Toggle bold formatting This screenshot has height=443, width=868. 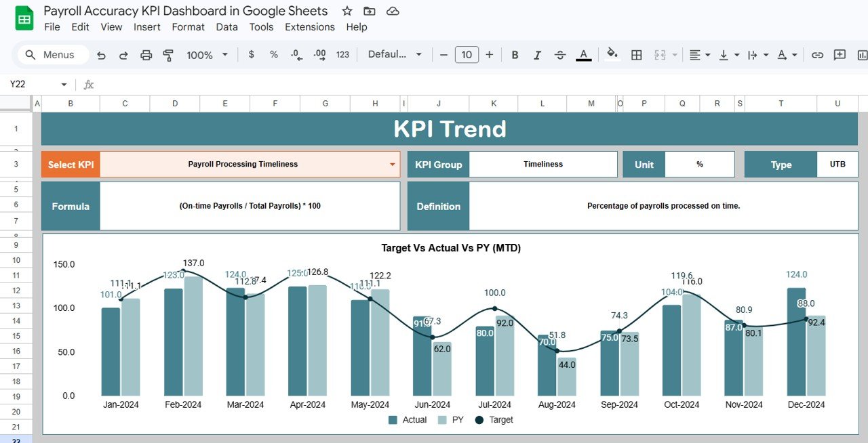tap(514, 54)
